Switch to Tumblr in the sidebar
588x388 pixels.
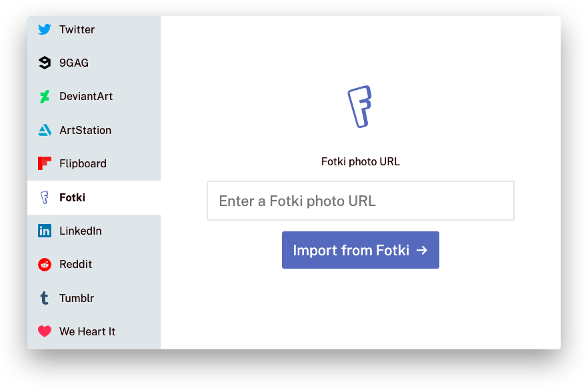coord(94,298)
